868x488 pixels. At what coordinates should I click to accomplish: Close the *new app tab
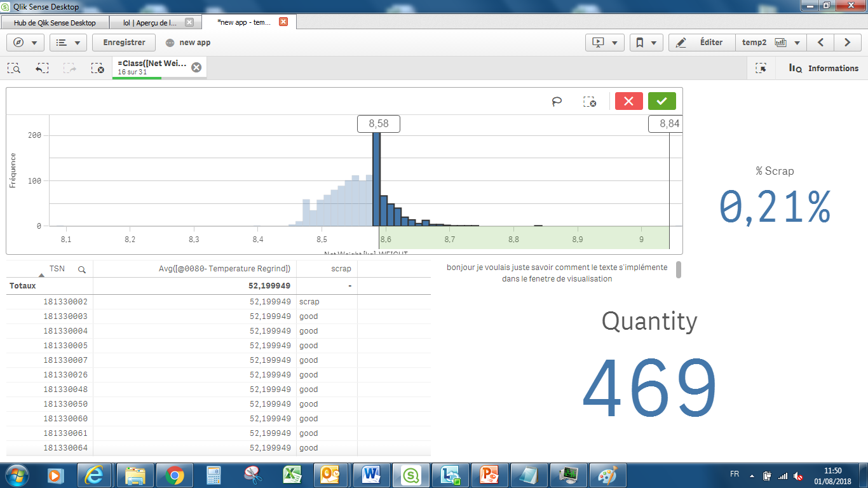(283, 22)
